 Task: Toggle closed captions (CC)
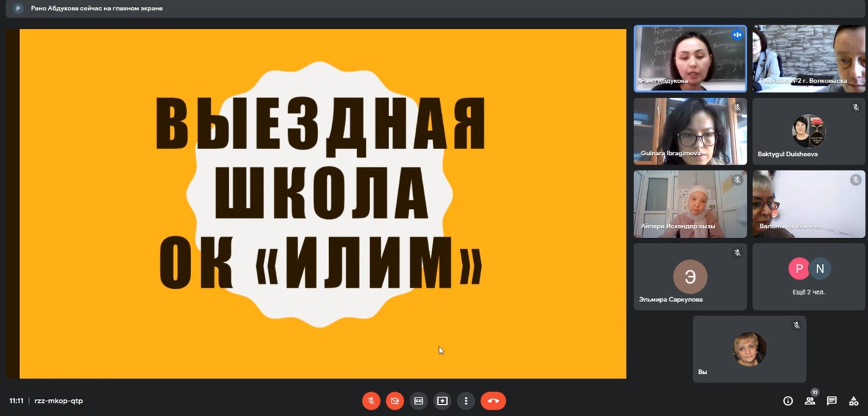coord(419,401)
